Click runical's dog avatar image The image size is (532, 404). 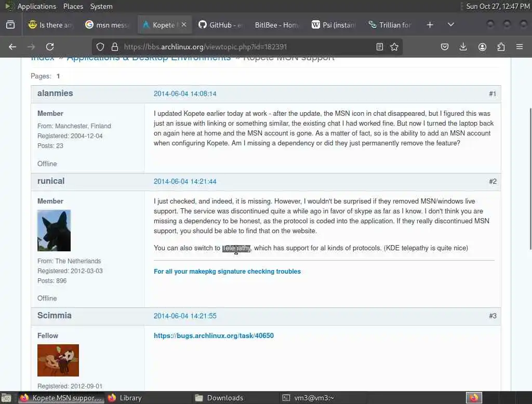pyautogui.click(x=54, y=231)
